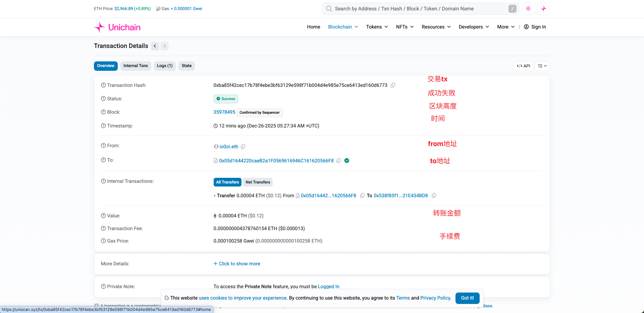Viewport: 644px width, 313px height.
Task: Expand the internal Transfer row triangle
Action: coord(215,196)
